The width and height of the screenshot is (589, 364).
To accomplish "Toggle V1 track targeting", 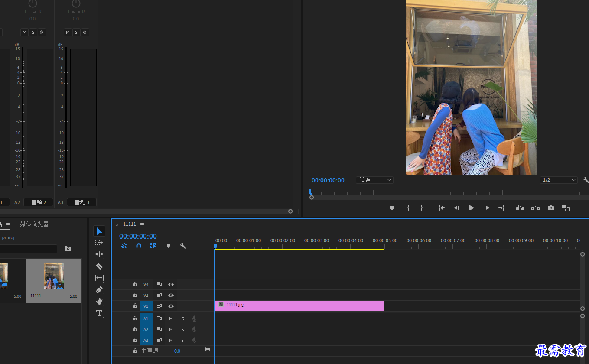I will 146,306.
